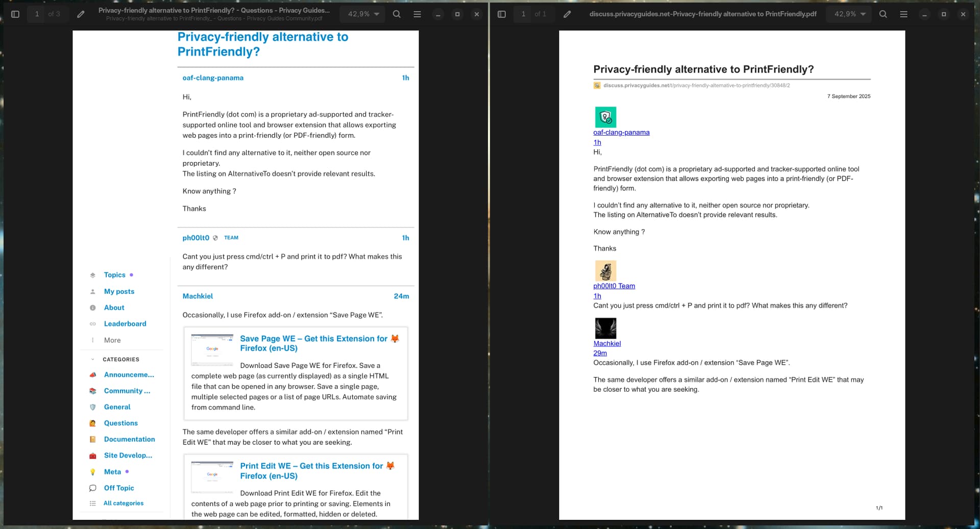Open hamburger menu in left window
The image size is (980, 529).
click(417, 14)
